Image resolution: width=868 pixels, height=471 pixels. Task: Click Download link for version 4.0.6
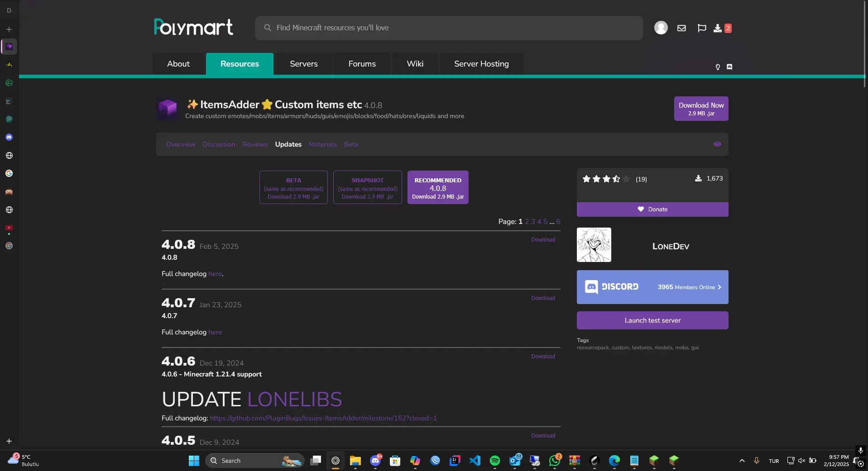(543, 357)
